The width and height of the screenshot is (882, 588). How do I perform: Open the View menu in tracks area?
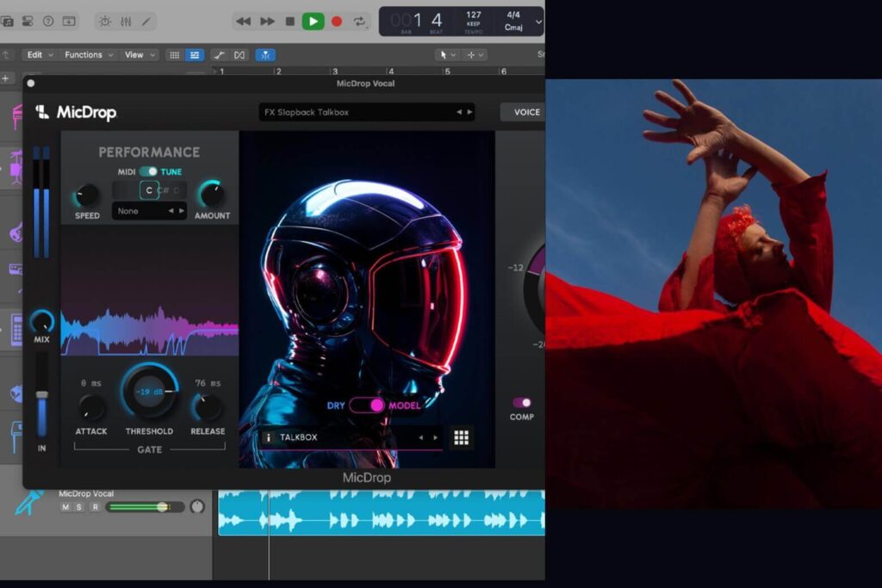pos(140,54)
